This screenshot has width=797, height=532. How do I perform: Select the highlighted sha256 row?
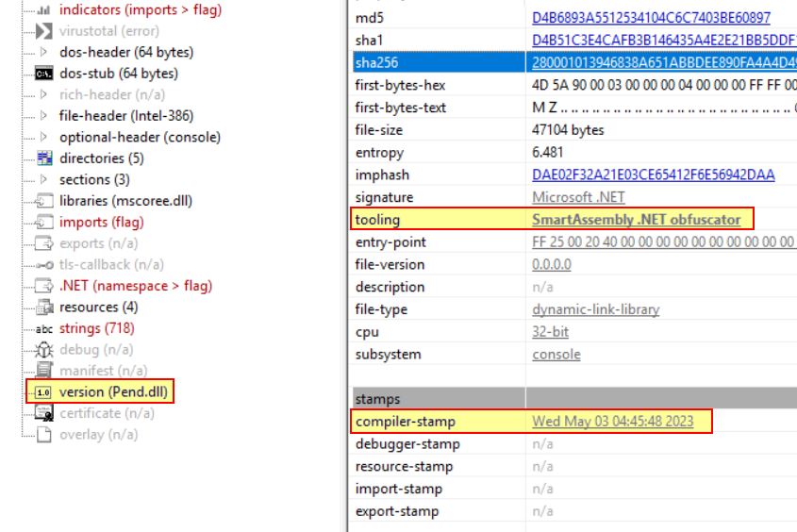tap(439, 62)
